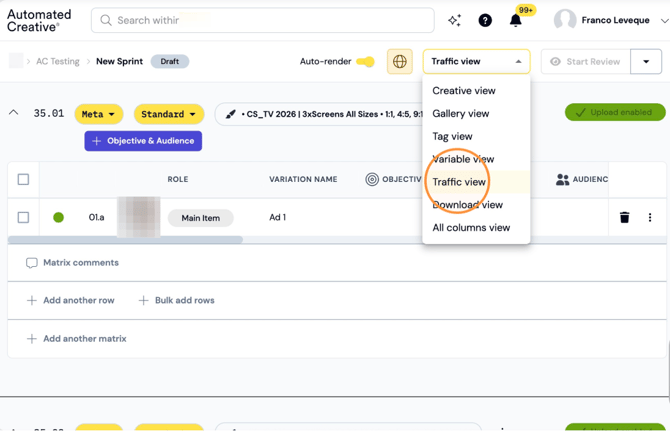
Task: Tick the select-all header checkbox
Action: (24, 179)
